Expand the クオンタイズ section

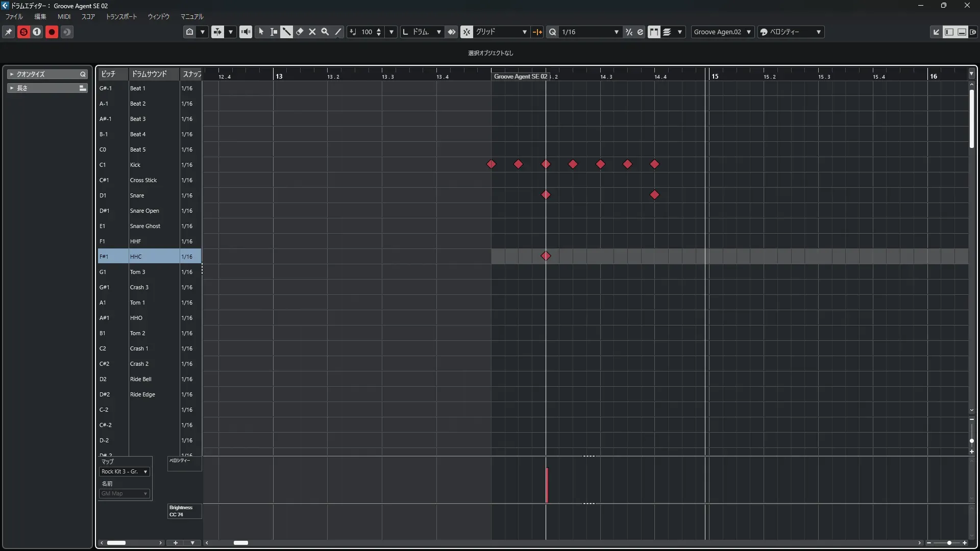pos(12,74)
